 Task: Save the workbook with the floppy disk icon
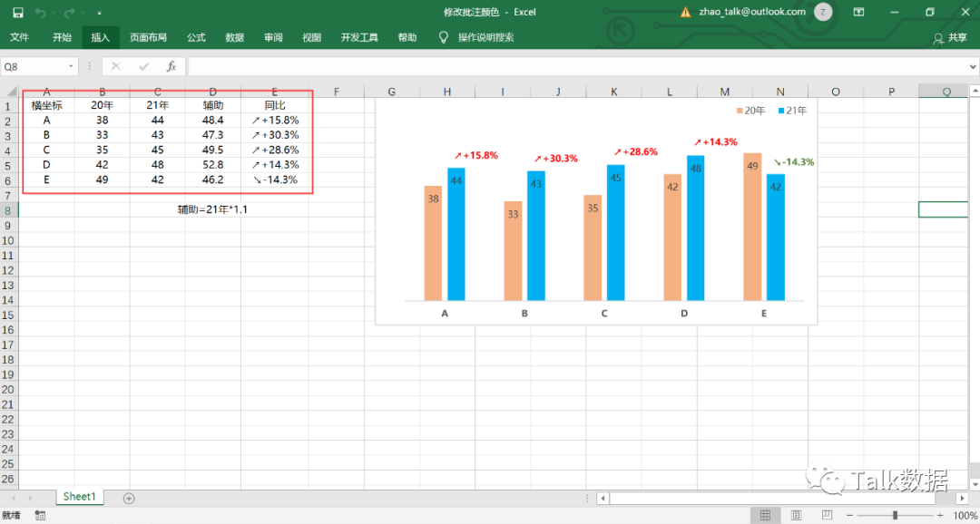tap(18, 13)
